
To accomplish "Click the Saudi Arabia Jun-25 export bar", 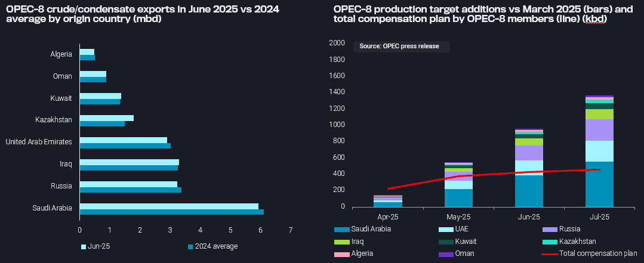I will point(170,206).
